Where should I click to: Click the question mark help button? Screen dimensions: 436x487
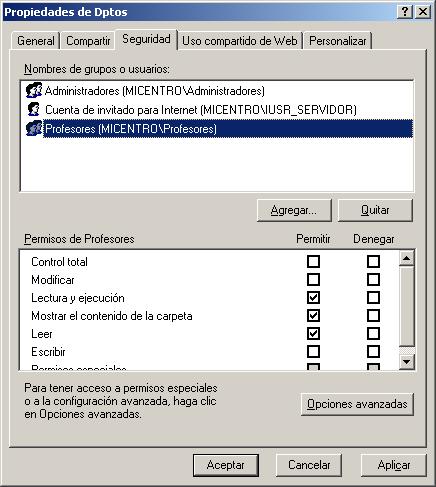coord(405,12)
